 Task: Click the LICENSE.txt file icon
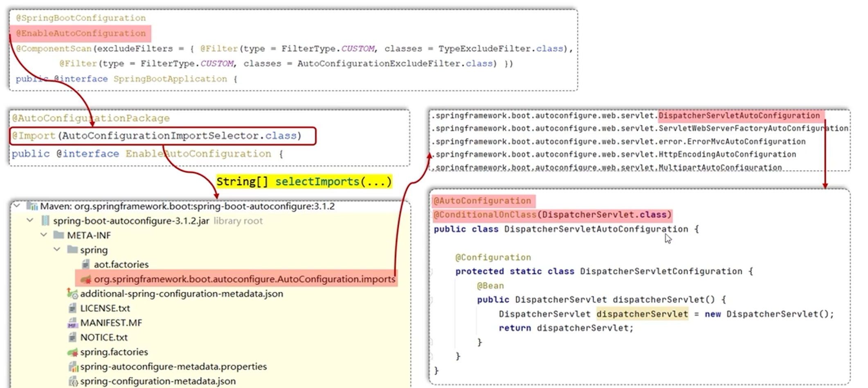[x=72, y=308]
